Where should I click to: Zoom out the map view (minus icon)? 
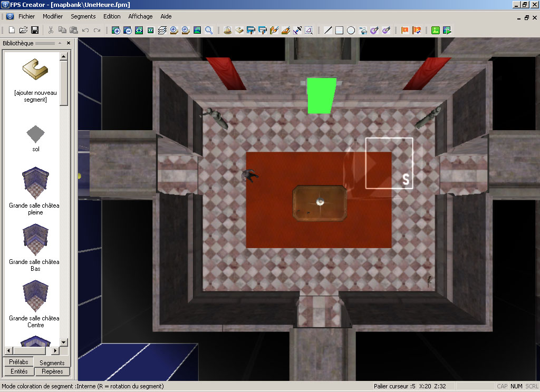pyautogui.click(x=128, y=30)
